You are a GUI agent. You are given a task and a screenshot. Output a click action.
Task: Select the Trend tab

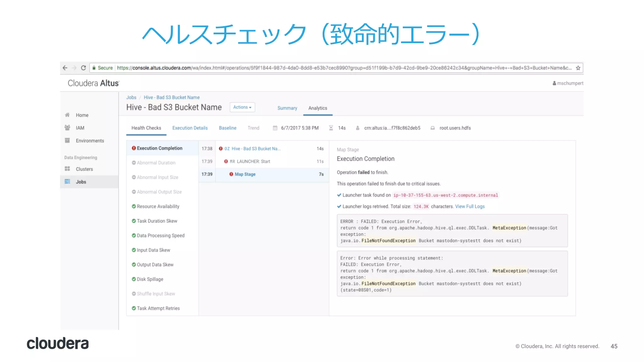click(x=253, y=128)
